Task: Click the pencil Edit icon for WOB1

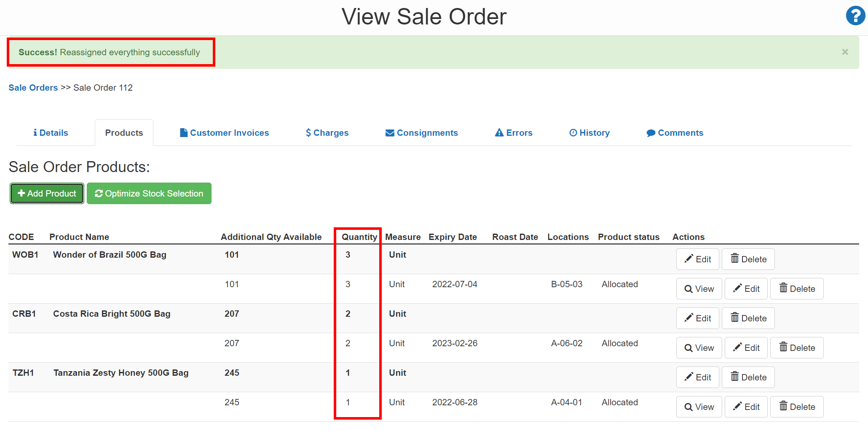Action: coord(689,259)
